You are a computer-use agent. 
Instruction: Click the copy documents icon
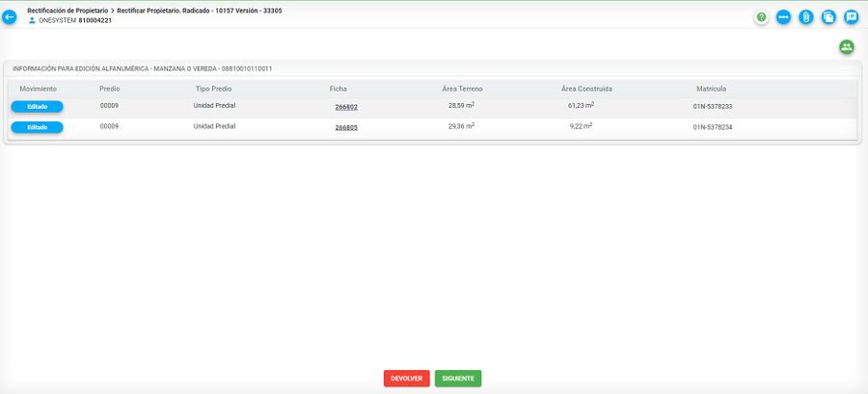(x=828, y=17)
